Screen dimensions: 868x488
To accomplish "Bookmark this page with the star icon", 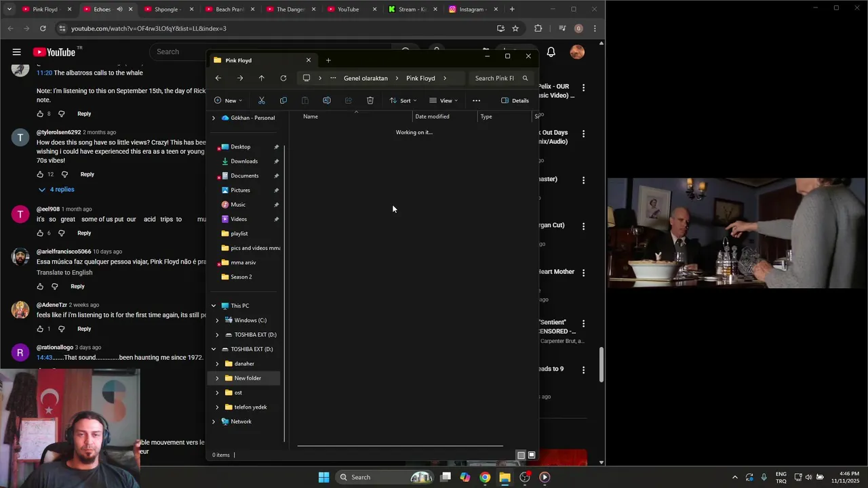I will coord(515,28).
